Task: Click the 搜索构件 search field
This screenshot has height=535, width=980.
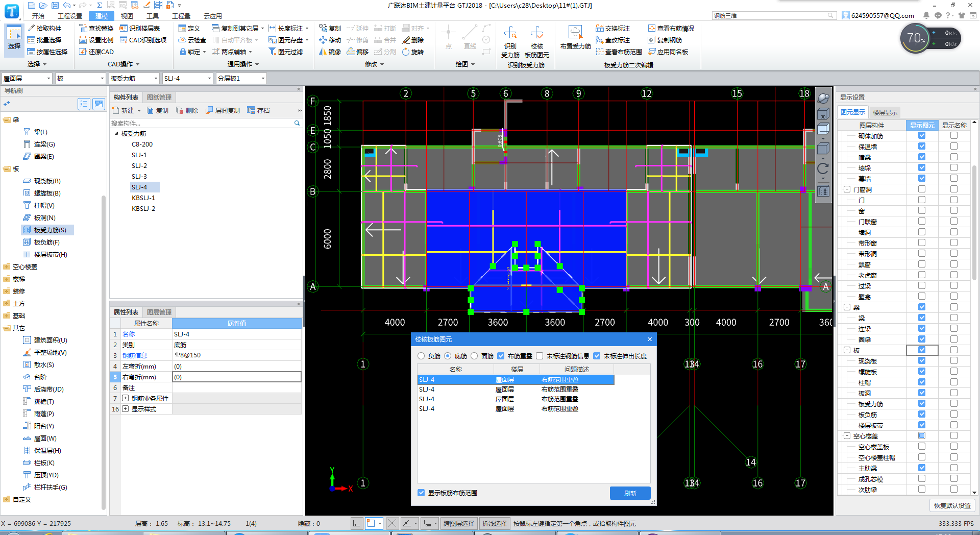Action: [202, 123]
